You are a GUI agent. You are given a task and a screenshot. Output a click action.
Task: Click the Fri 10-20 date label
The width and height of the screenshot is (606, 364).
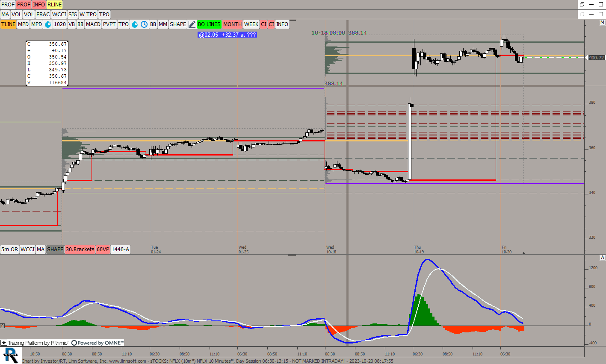tap(506, 250)
